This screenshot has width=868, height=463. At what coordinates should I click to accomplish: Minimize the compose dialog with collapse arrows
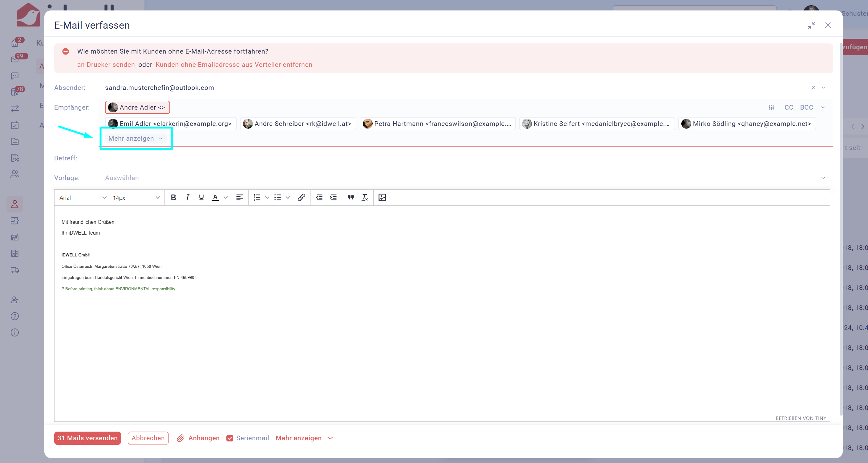pyautogui.click(x=811, y=25)
